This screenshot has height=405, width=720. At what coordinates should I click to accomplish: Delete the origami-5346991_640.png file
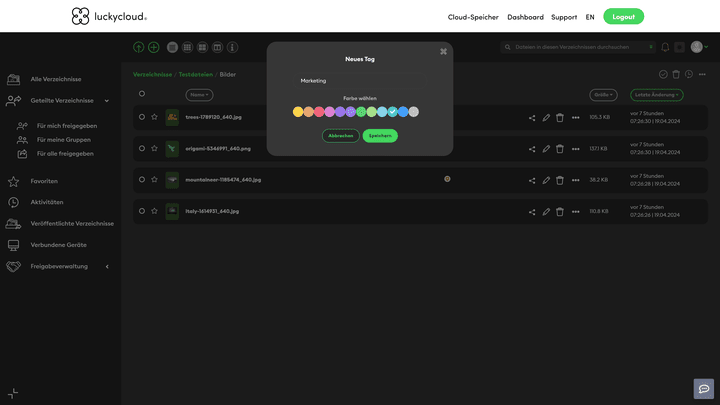(x=560, y=149)
